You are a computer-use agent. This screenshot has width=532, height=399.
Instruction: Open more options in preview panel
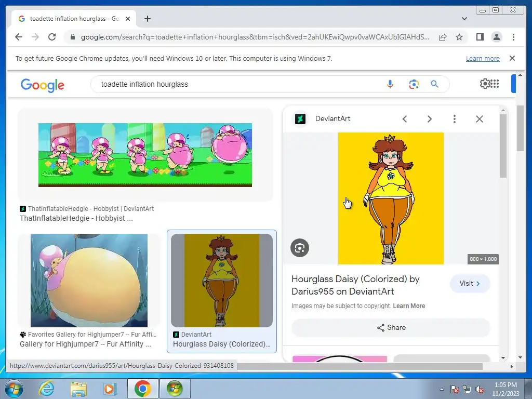tap(454, 119)
